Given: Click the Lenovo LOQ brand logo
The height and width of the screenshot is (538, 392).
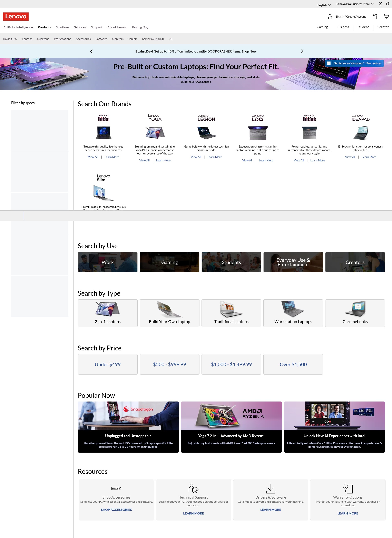Looking at the screenshot, I should [258, 117].
